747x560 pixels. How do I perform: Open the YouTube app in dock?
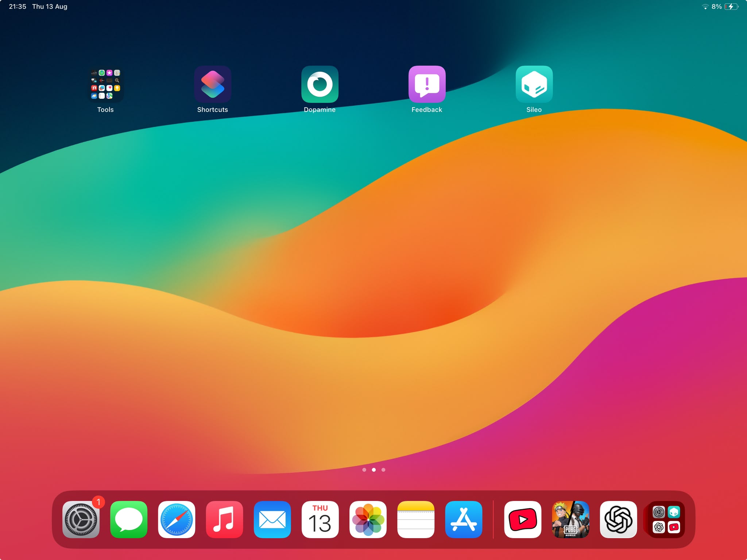click(x=523, y=520)
